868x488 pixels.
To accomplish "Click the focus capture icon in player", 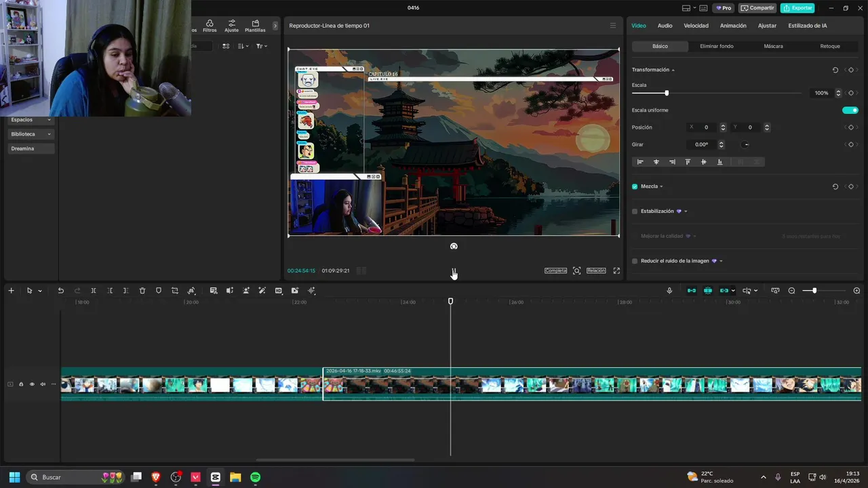I will (x=576, y=270).
